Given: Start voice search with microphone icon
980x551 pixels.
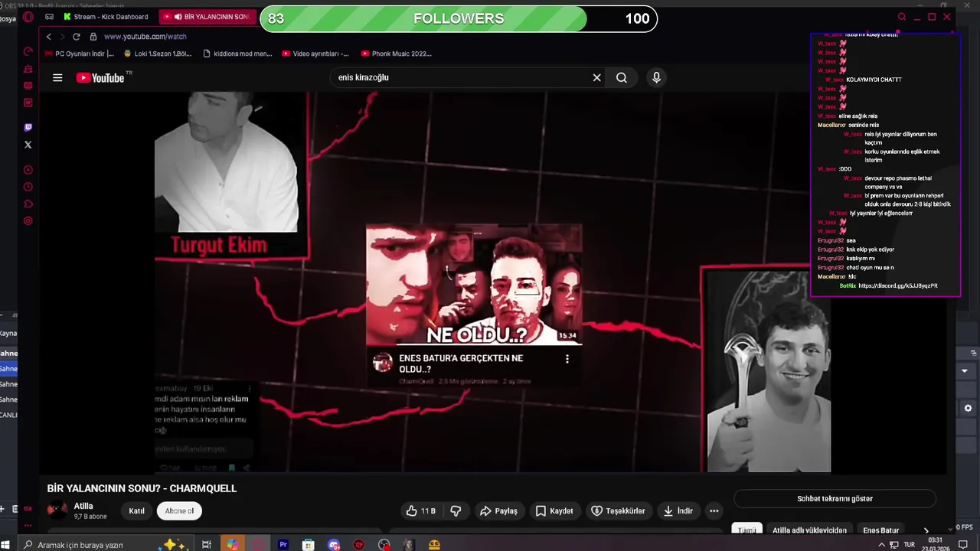Looking at the screenshot, I should coord(656,77).
